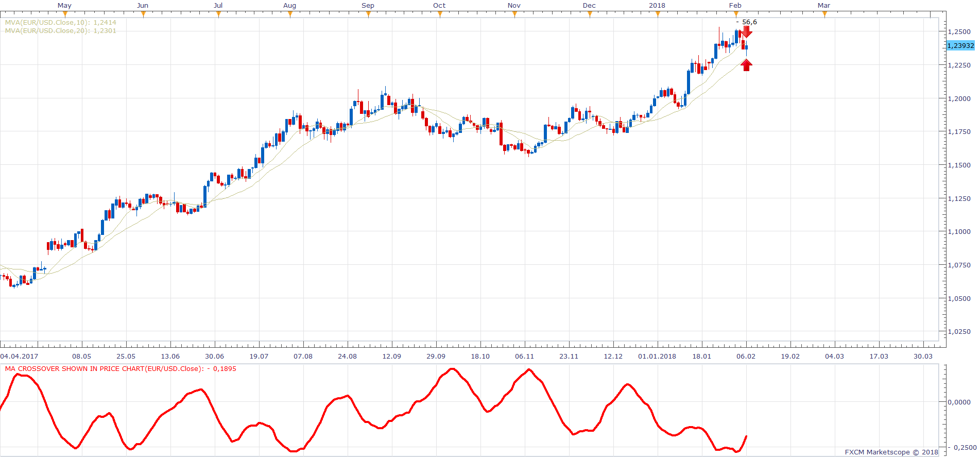Viewport: 980px width, 457px height.
Task: Click the 18.10 date axis label
Action: 480,357
